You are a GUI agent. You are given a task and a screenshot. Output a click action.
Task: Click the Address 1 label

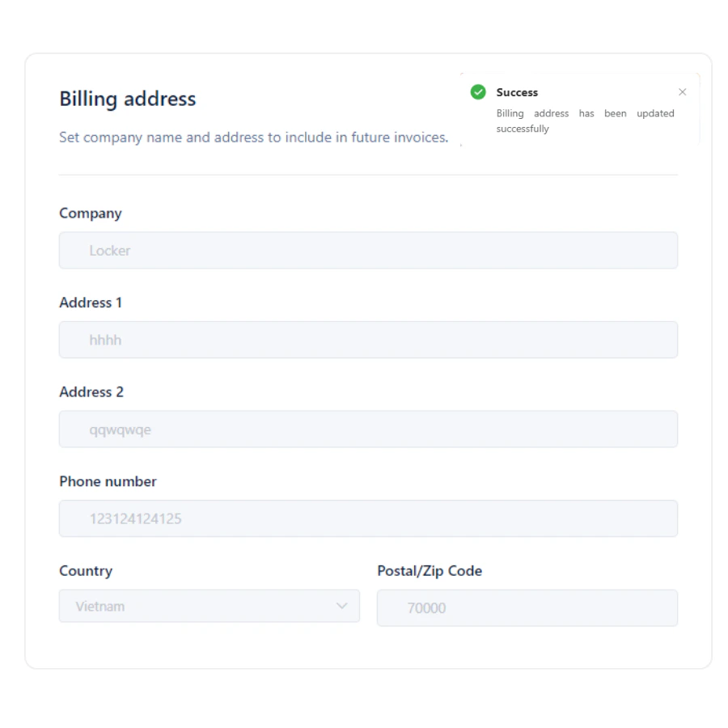(x=85, y=303)
